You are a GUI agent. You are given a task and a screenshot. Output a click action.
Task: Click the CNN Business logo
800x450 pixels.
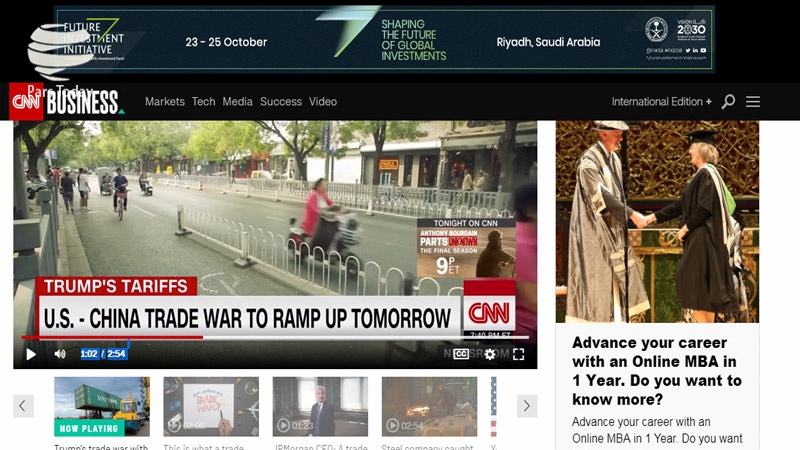[66, 102]
